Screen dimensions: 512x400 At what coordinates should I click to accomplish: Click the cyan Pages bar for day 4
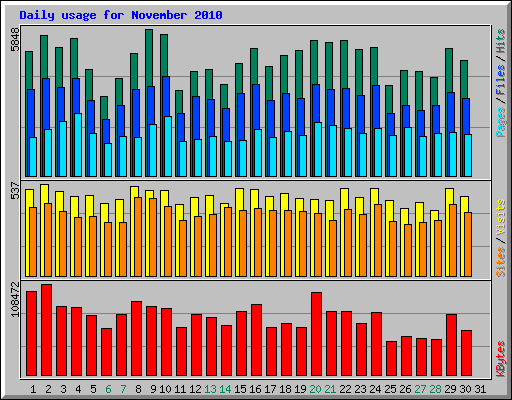coord(78,145)
